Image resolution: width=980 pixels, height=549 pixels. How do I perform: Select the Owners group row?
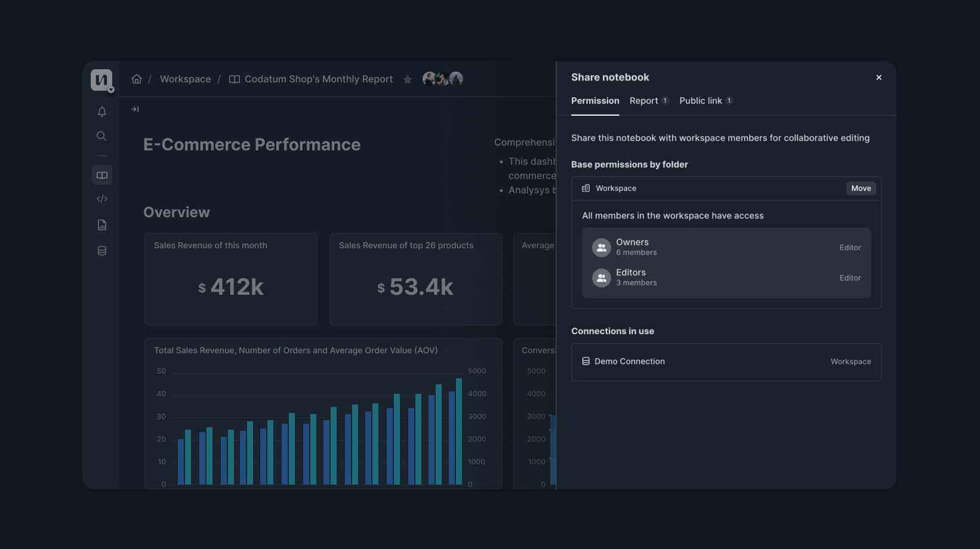point(726,247)
